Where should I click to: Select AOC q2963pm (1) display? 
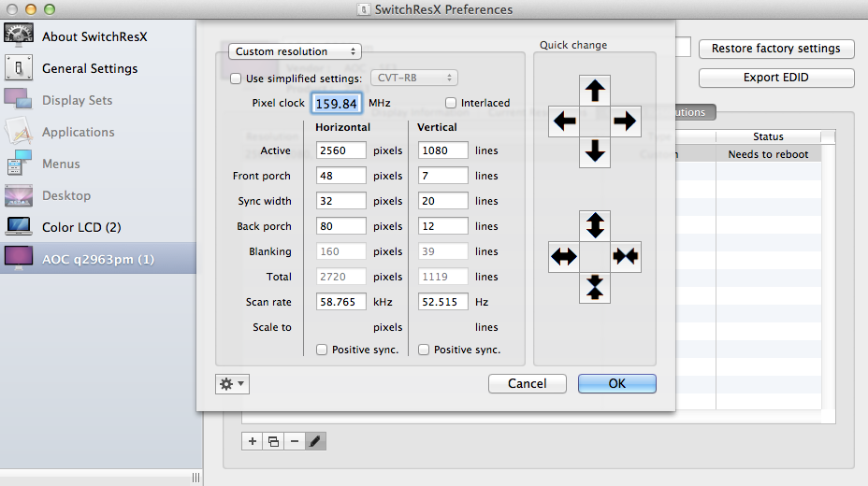click(98, 259)
